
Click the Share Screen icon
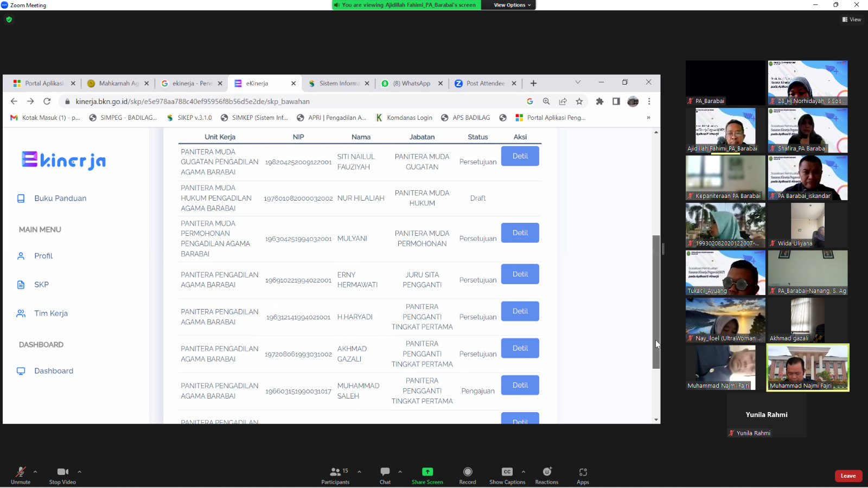click(x=427, y=472)
